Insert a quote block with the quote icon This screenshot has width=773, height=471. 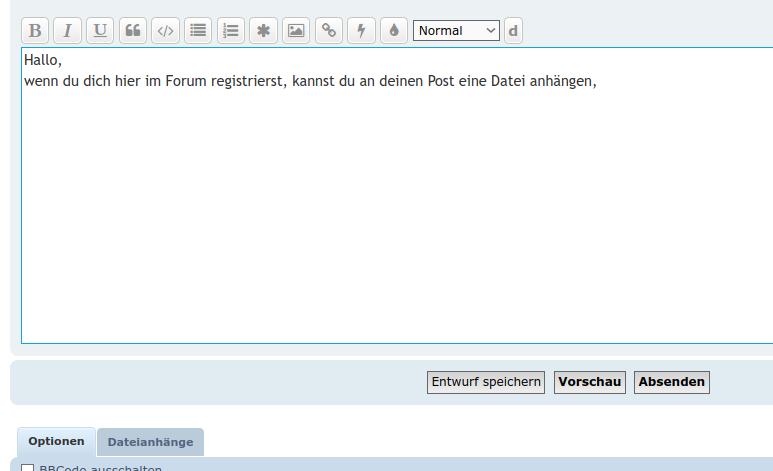click(133, 30)
